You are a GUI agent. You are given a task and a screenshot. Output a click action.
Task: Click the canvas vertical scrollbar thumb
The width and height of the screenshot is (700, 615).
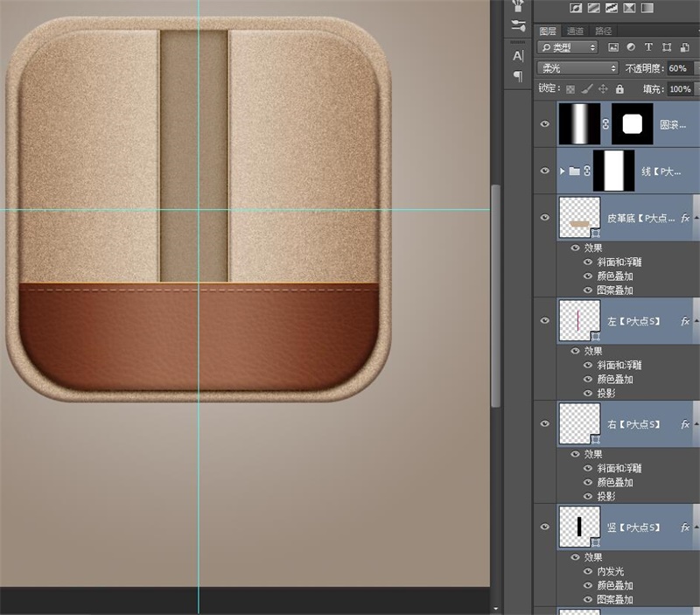click(495, 296)
